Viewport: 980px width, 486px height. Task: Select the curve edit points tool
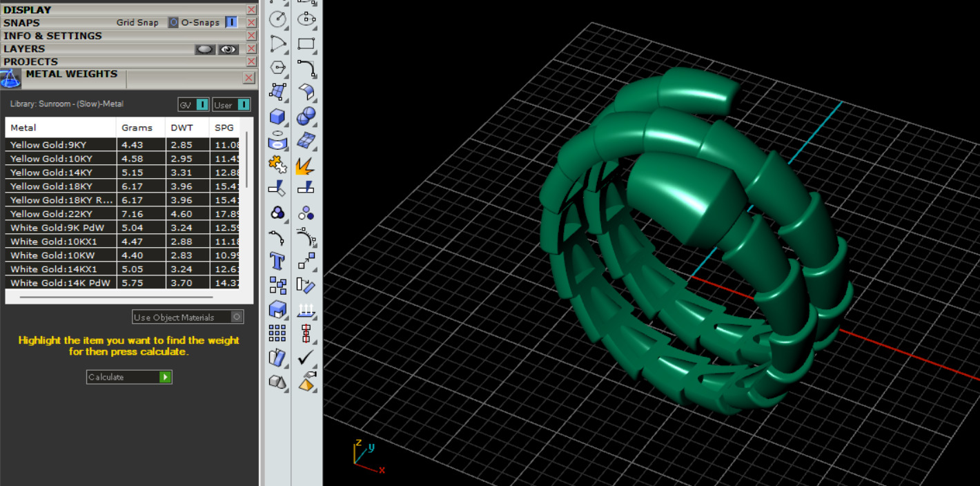coord(277,237)
